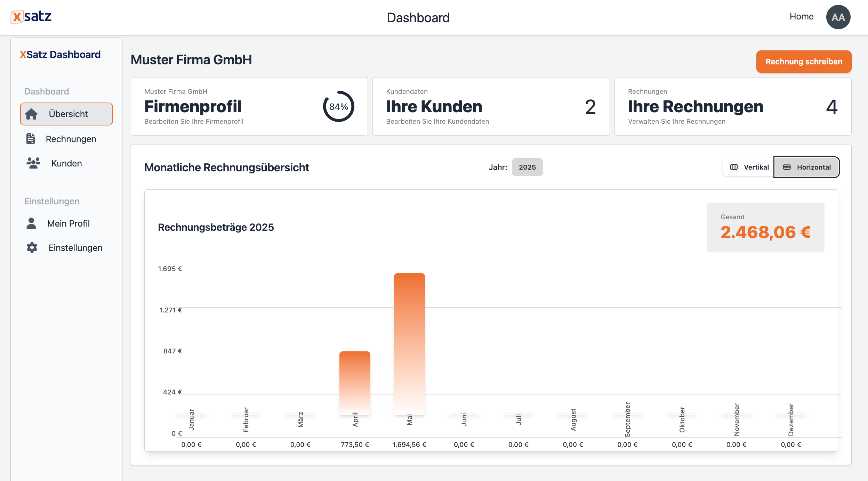Click the xsatz logo in the header
The image size is (868, 481).
[x=31, y=17]
